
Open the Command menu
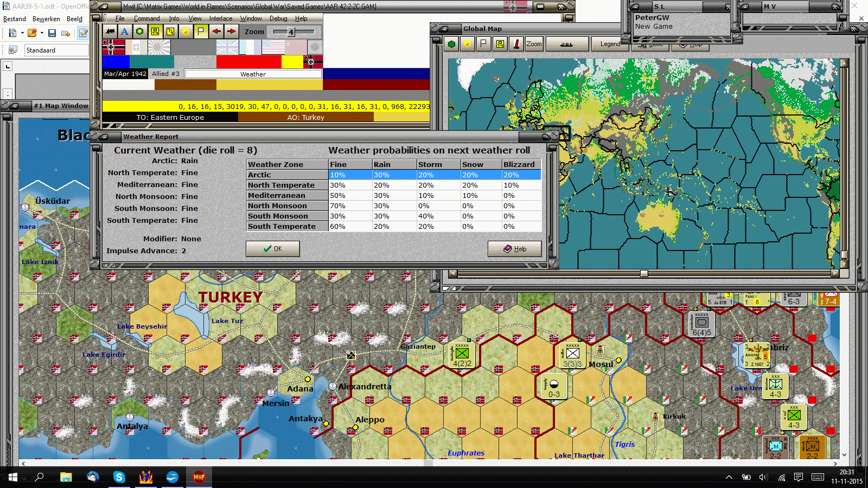coord(146,18)
